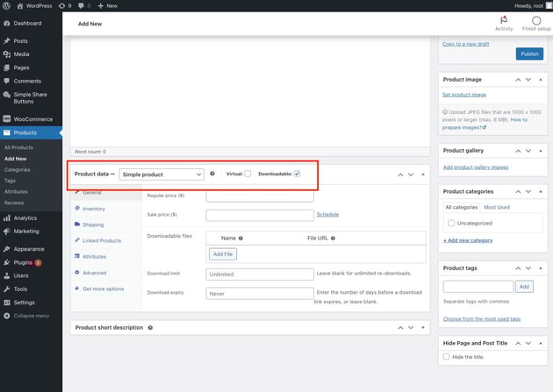
Task: Open Activity panel flag icon
Action: tap(504, 20)
